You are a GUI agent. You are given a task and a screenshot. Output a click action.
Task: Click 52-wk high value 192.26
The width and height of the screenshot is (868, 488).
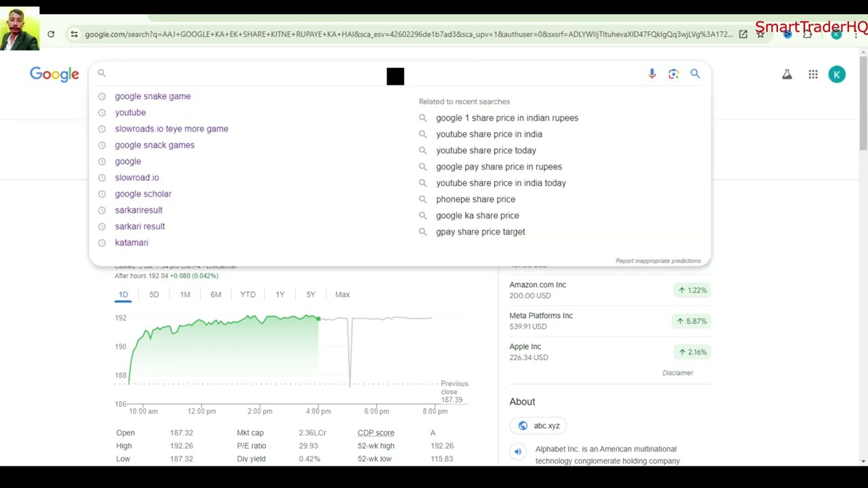point(441,446)
